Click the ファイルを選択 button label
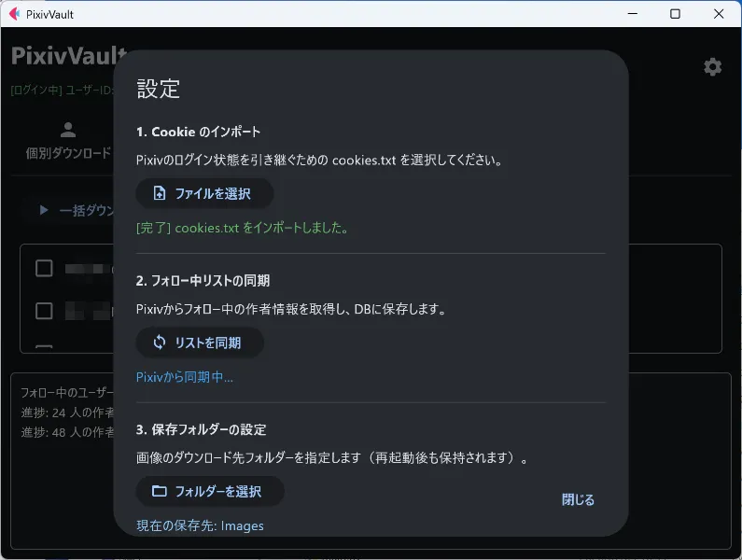742x560 pixels. tap(213, 193)
